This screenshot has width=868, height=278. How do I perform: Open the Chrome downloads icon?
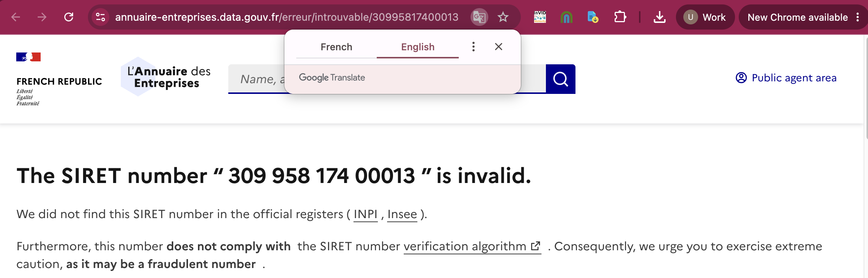pos(659,17)
